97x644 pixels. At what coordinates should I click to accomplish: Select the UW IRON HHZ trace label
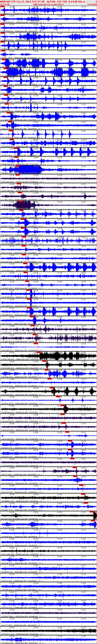point(22,412)
